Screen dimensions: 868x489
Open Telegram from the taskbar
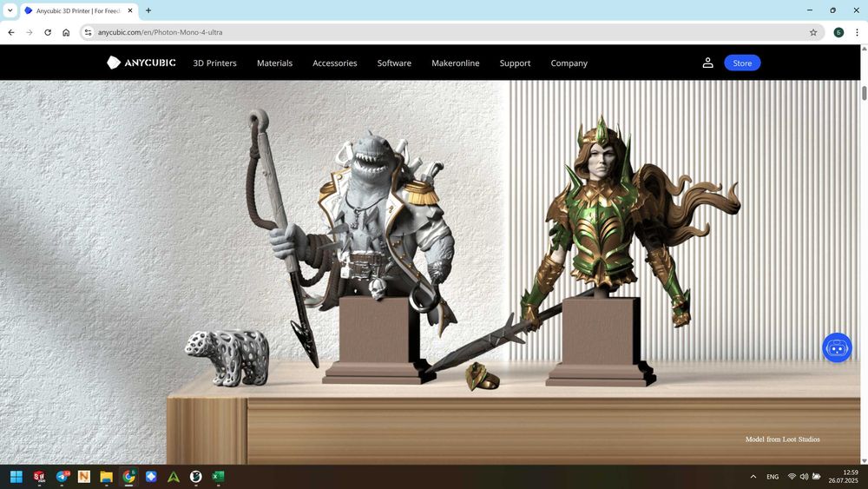coord(62,476)
